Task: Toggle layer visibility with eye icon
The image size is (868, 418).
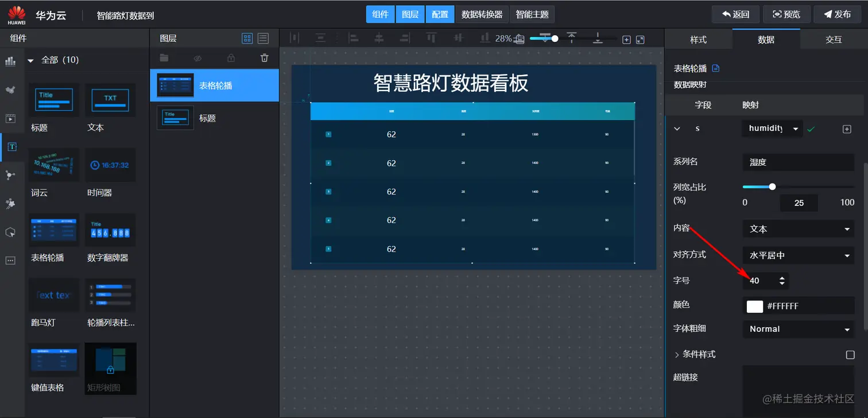Action: pos(197,58)
